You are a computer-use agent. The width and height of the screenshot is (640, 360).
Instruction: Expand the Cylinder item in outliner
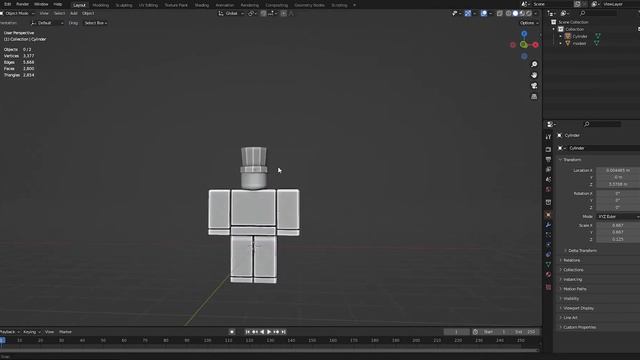[561, 36]
